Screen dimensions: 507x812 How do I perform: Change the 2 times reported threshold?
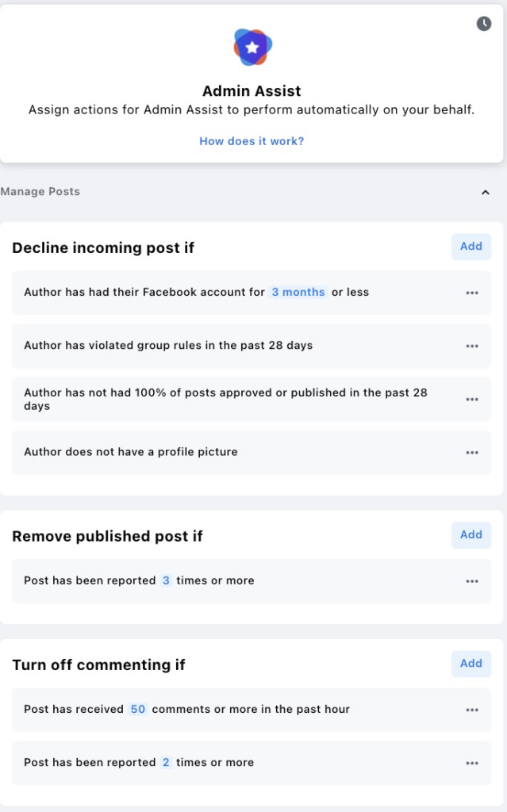165,762
